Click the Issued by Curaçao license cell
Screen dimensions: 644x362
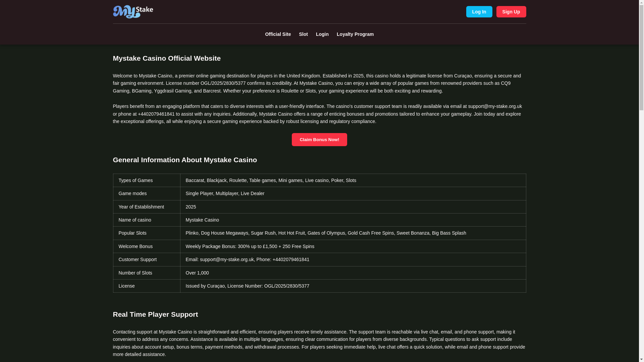coord(353,286)
